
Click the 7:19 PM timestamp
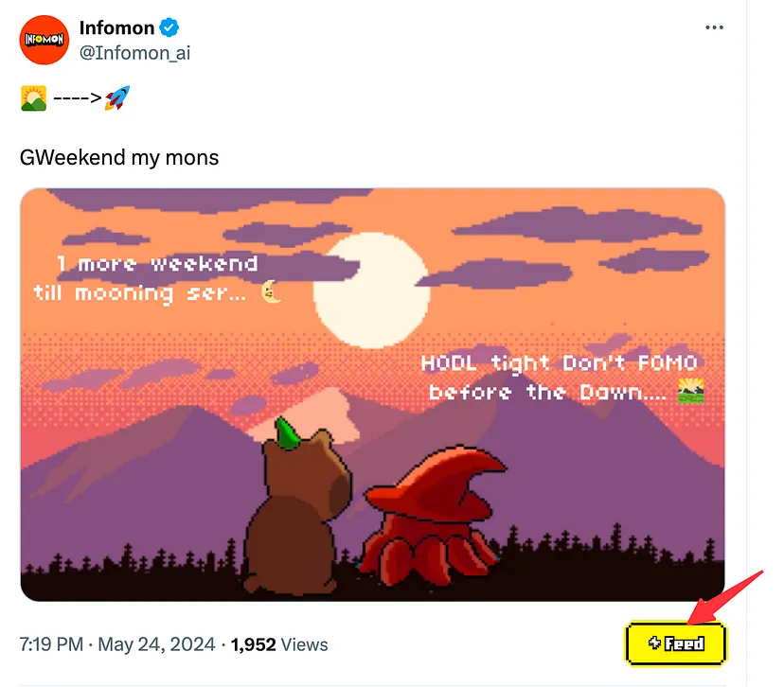point(51,644)
